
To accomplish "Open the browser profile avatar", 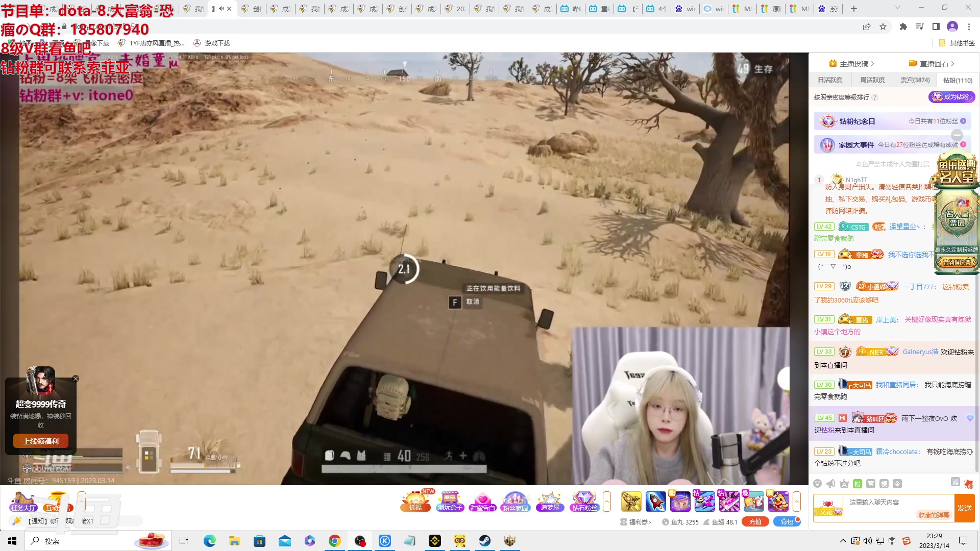I will pos(952,27).
